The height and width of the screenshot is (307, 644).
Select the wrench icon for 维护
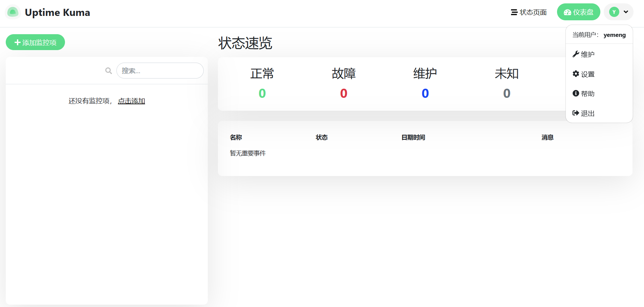coord(576,54)
